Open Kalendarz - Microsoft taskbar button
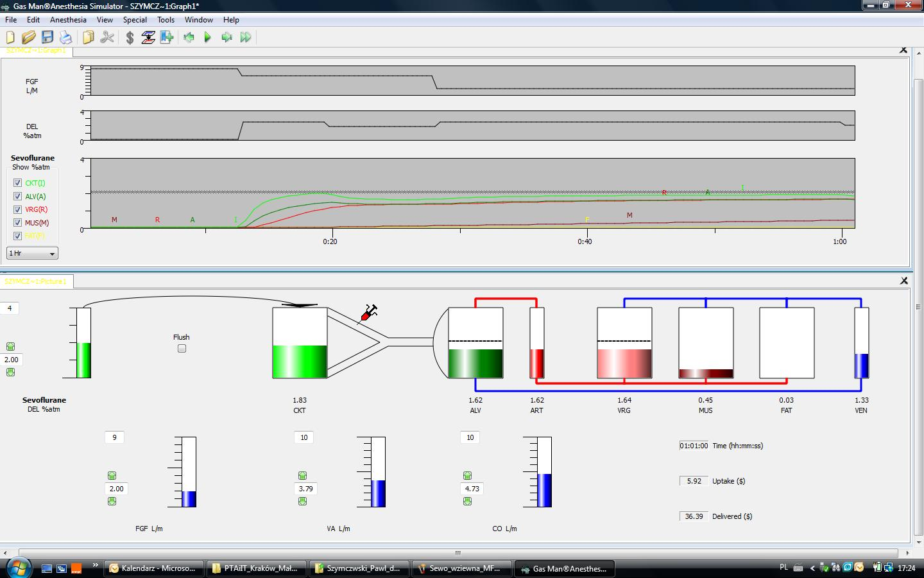924x578 pixels. 154,568
